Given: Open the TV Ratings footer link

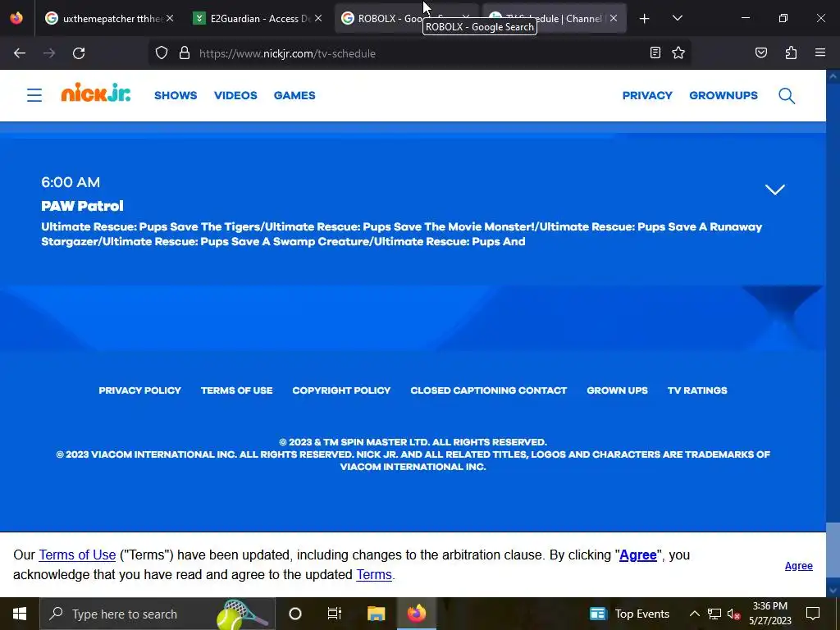Looking at the screenshot, I should [x=697, y=390].
